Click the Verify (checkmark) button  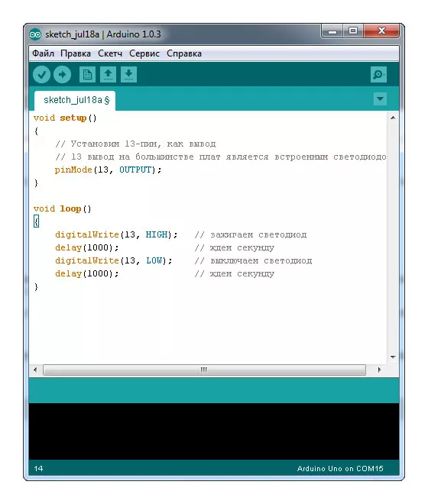pyautogui.click(x=41, y=75)
